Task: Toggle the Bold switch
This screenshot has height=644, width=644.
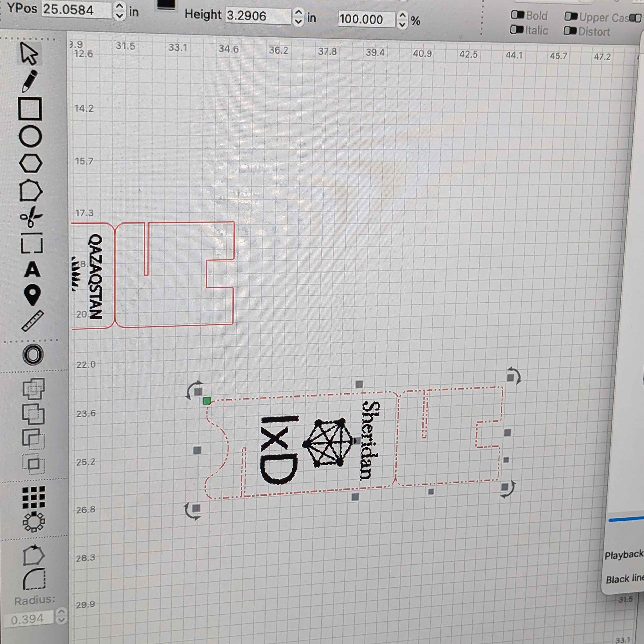Action: (517, 15)
